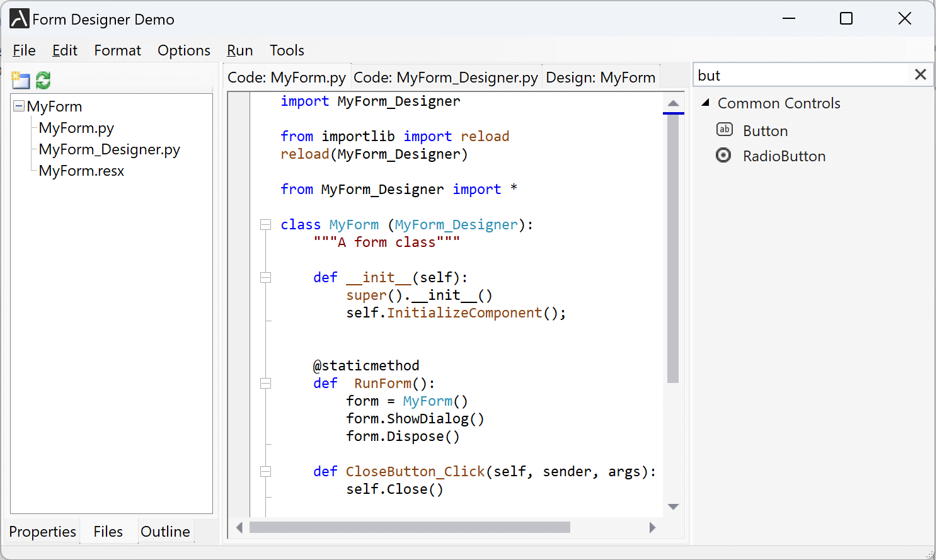Collapse the Common Controls group
Screen dimensions: 937x560
point(706,103)
